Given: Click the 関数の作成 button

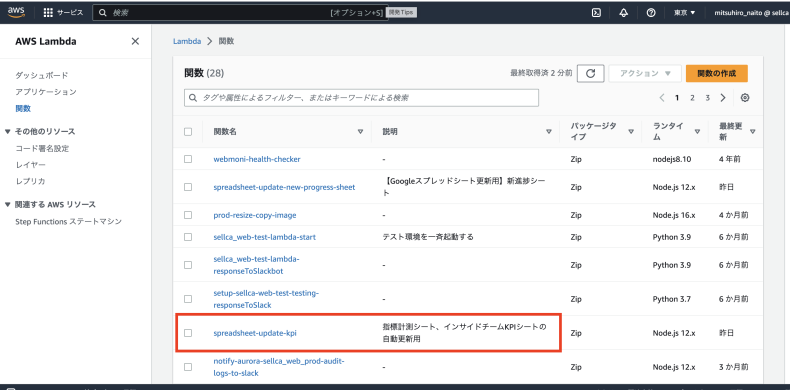Looking at the screenshot, I should pos(716,73).
